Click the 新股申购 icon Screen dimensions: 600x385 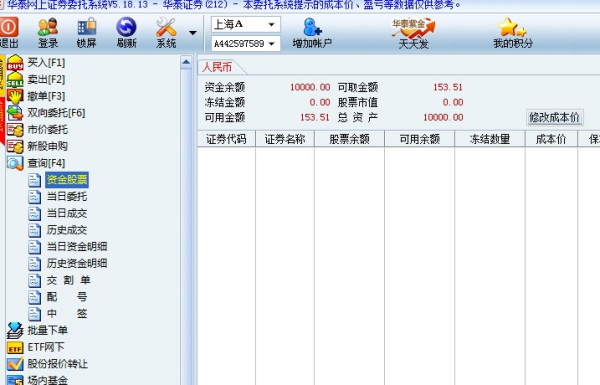click(15, 146)
